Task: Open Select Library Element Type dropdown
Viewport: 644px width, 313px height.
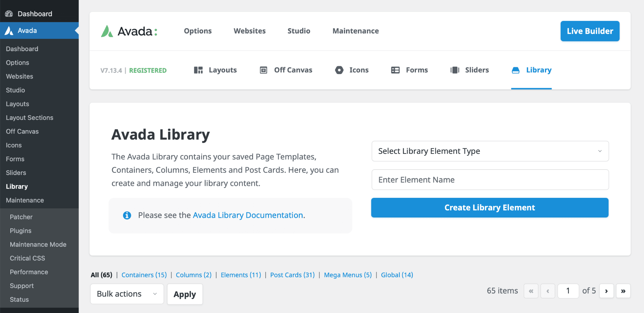Action: point(490,151)
